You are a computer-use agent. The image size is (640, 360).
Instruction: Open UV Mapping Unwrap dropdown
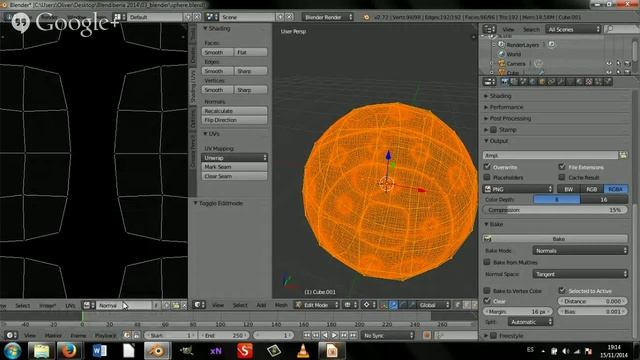234,158
